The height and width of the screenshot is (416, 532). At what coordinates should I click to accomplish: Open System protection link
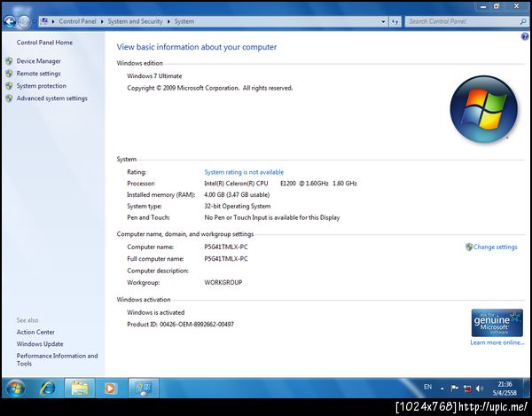point(42,86)
